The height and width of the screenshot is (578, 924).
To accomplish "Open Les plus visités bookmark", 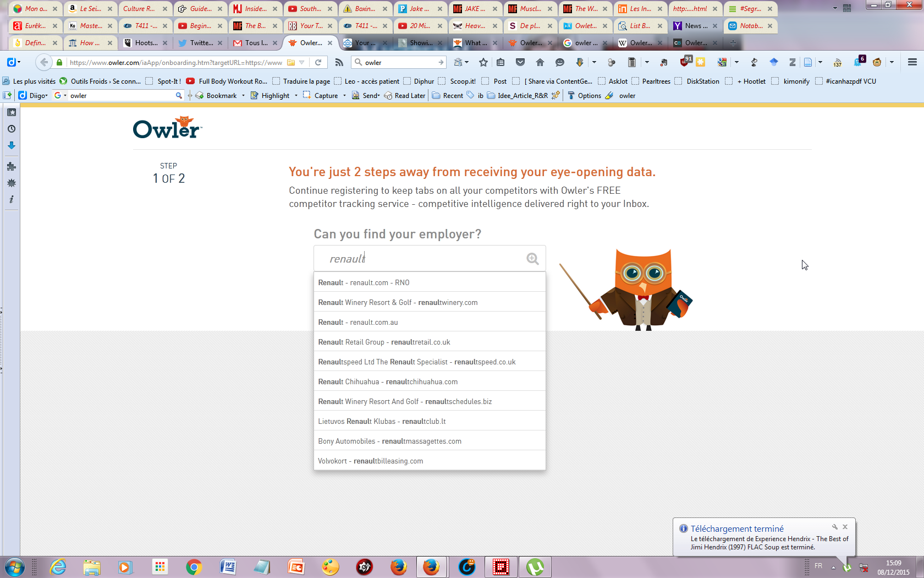I will pos(29,81).
